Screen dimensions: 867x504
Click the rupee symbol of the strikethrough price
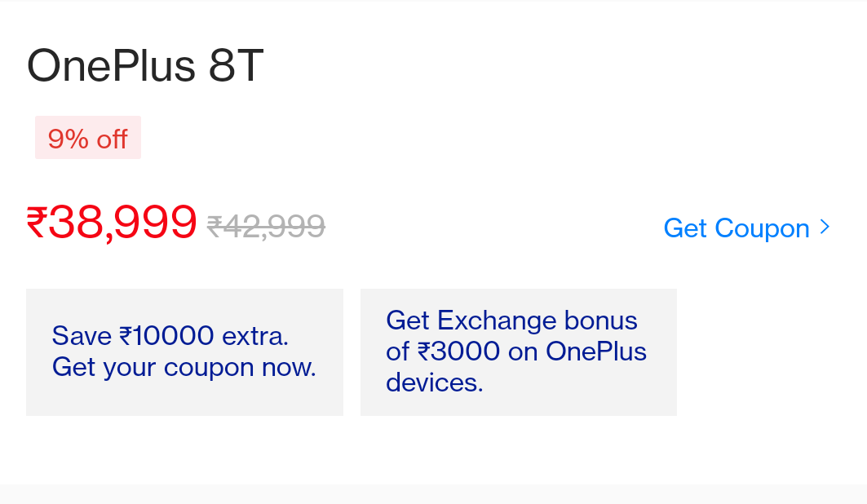coord(215,227)
